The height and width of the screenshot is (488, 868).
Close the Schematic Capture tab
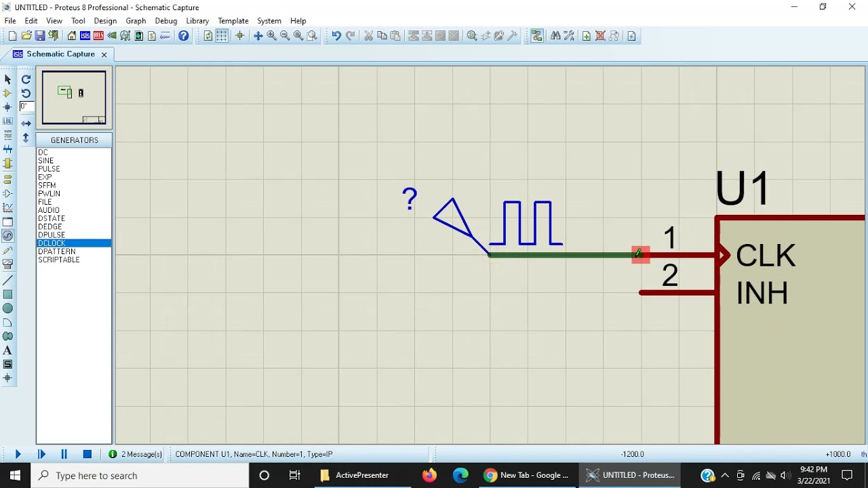point(104,54)
